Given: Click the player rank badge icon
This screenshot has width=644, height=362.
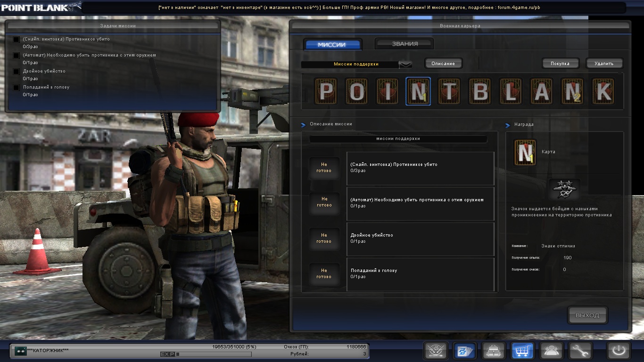Looking at the screenshot, I should pos(20,351).
